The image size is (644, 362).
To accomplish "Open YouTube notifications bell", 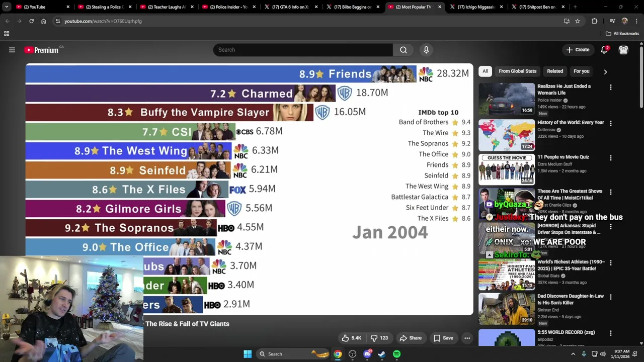I will pyautogui.click(x=604, y=50).
